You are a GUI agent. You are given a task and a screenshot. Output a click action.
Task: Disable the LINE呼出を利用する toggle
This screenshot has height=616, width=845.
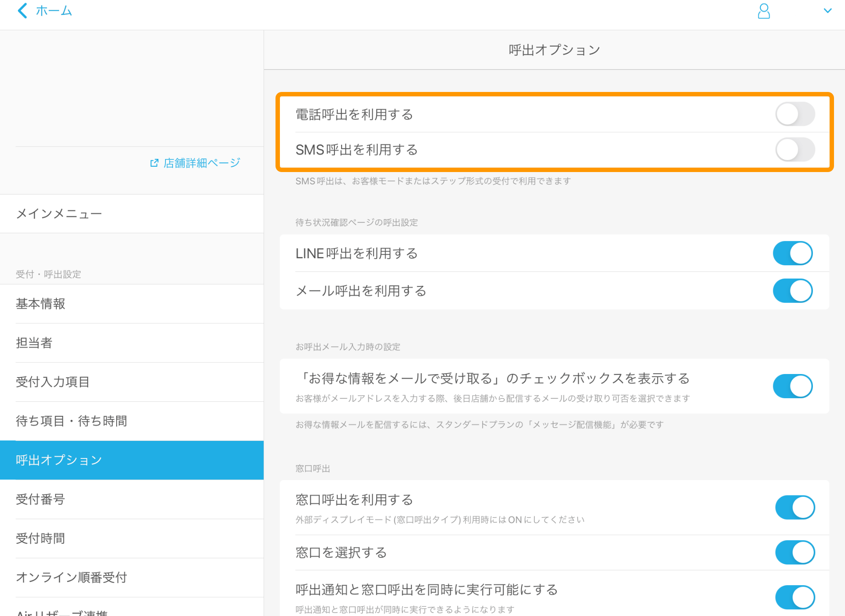[x=793, y=253]
